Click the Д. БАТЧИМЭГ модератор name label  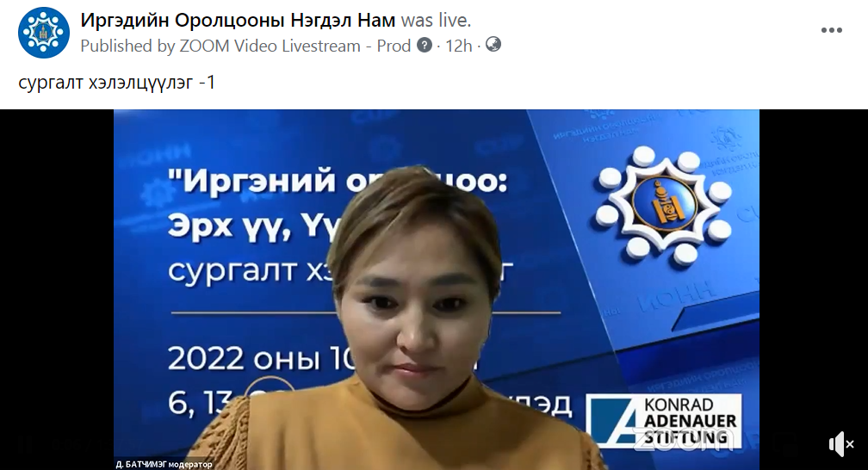coord(164,465)
